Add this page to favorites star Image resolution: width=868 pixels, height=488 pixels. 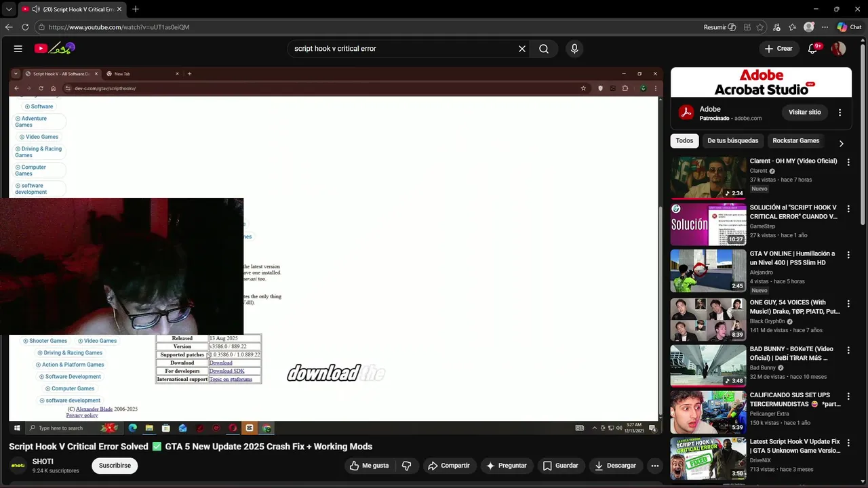coord(760,27)
